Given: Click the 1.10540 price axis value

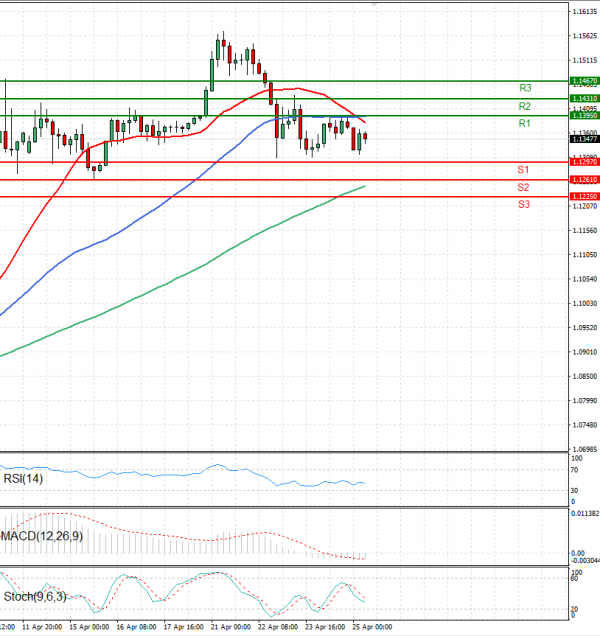Looking at the screenshot, I should (x=585, y=279).
